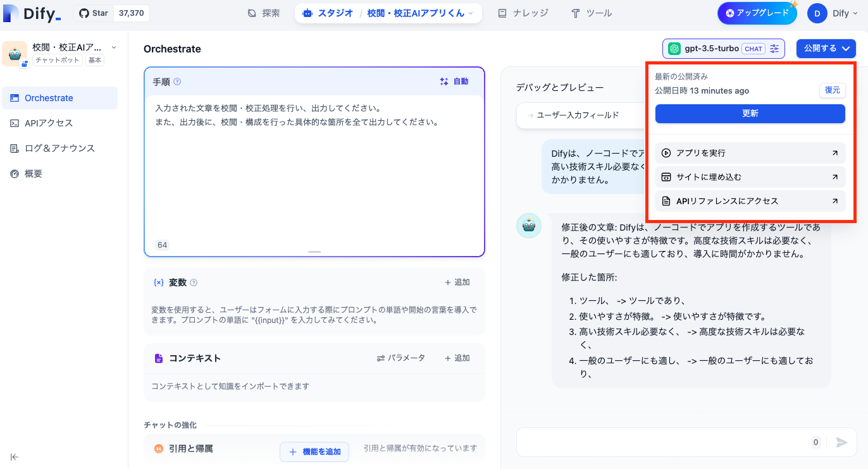Viewport: 868px width, 469px height.
Task: Click the play icon beside アプリを実行
Action: click(x=666, y=153)
